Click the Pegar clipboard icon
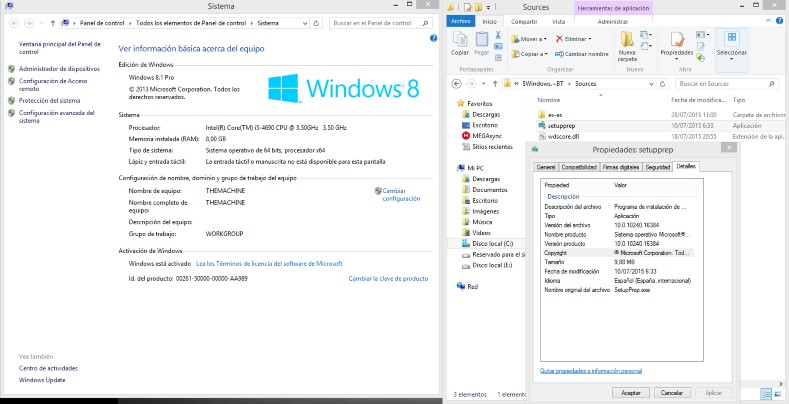789x404 pixels. 482,39
